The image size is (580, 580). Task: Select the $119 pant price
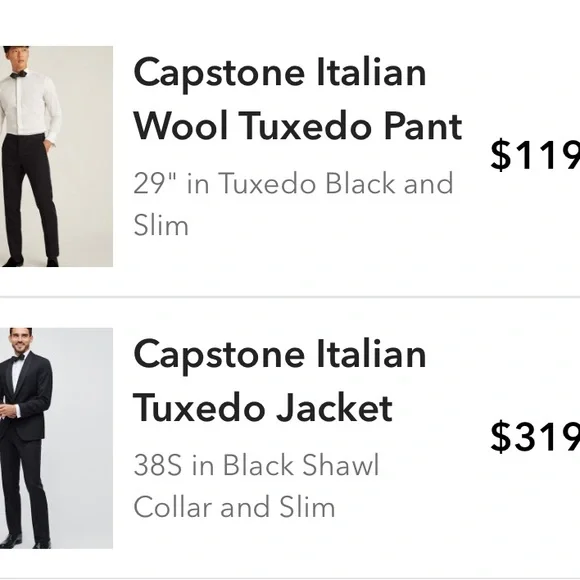pyautogui.click(x=535, y=155)
